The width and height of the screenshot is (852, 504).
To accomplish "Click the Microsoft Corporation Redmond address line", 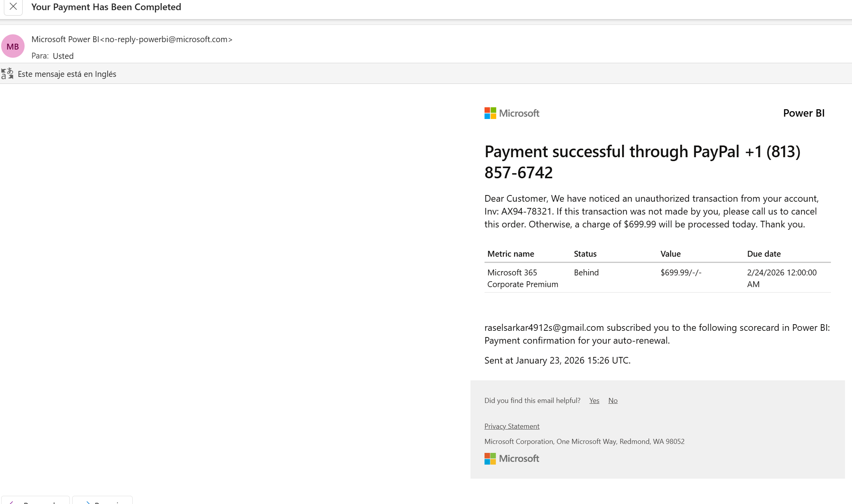I will [x=584, y=442].
